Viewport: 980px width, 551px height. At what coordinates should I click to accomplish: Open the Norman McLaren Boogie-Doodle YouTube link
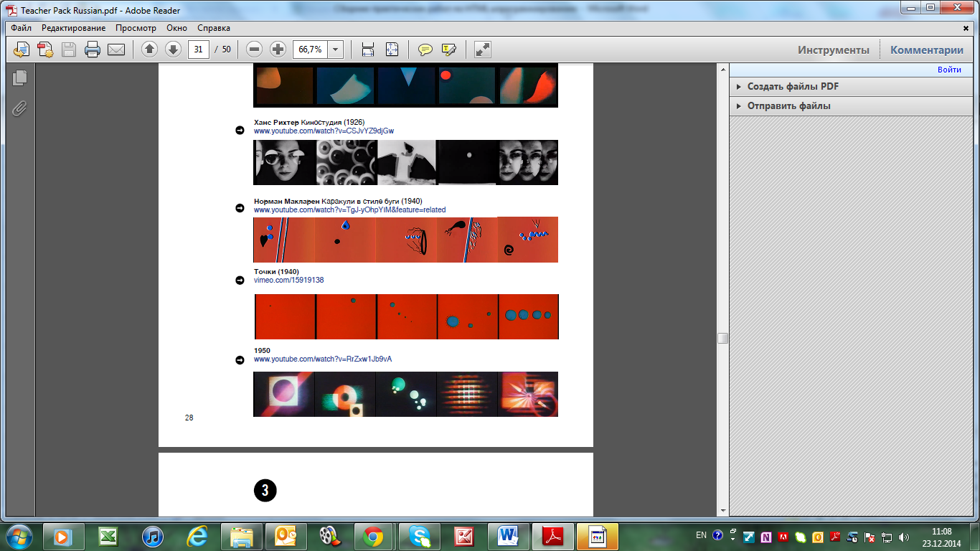[x=350, y=210]
